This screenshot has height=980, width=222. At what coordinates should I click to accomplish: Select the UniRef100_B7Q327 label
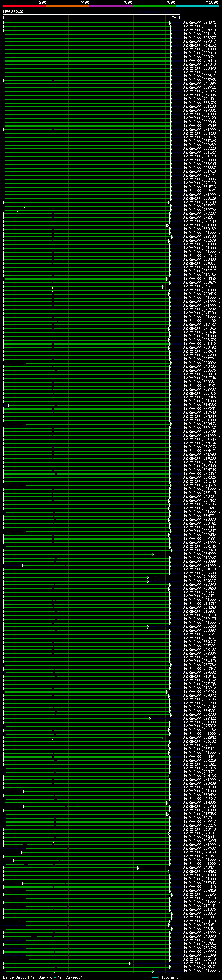[199, 581]
